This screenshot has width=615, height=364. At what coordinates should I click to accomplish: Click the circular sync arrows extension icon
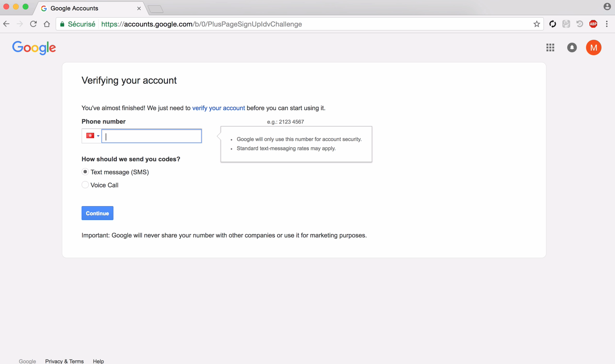[552, 24]
